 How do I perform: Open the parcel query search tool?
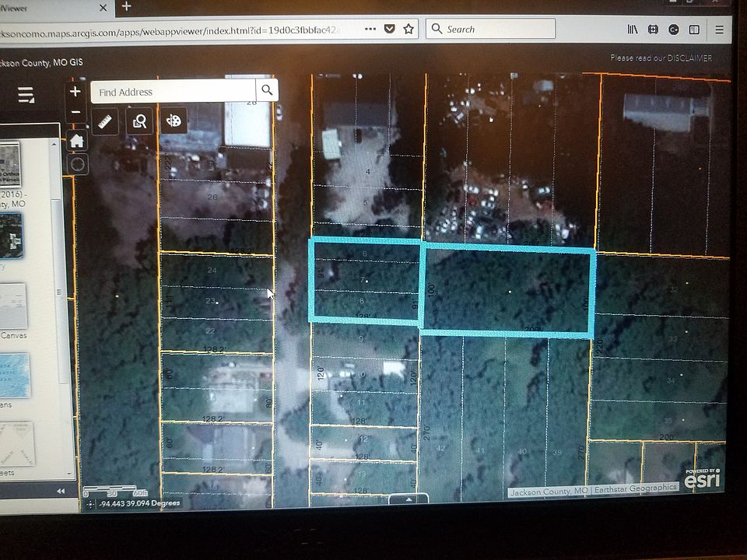[139, 121]
